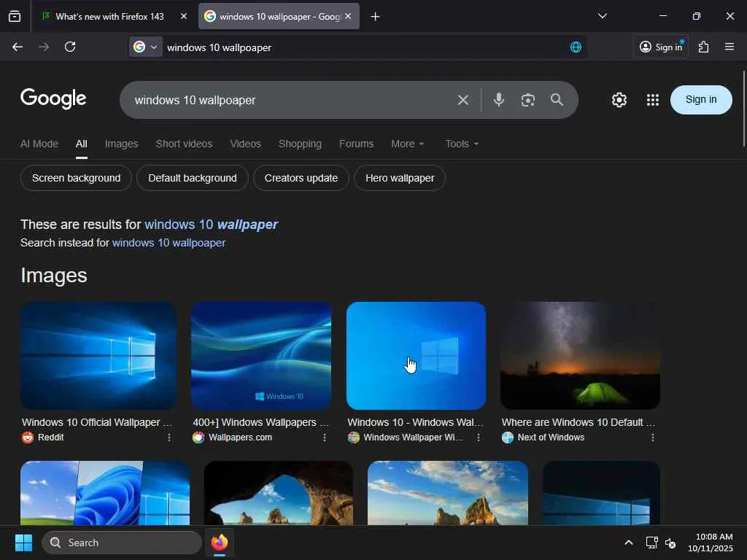The height and width of the screenshot is (560, 747).
Task: Close the windows 10 wallpoaper Google tab
Action: [x=348, y=16]
